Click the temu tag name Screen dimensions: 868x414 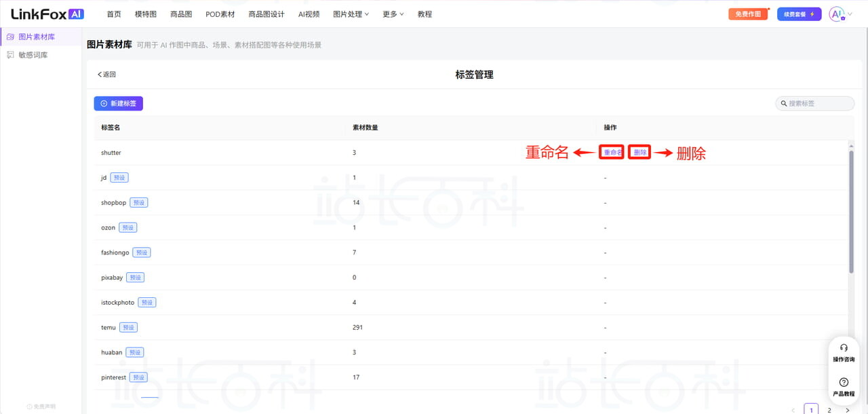pos(108,328)
